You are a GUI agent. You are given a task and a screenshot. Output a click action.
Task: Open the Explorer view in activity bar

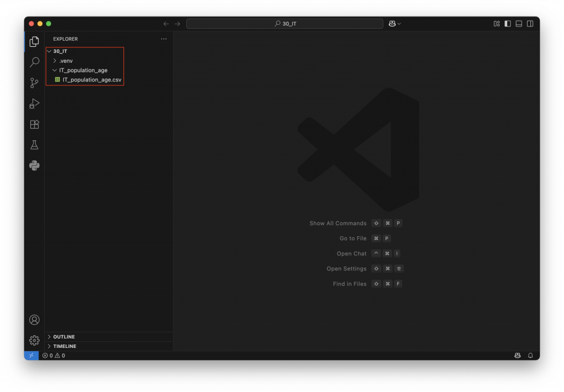tap(34, 41)
